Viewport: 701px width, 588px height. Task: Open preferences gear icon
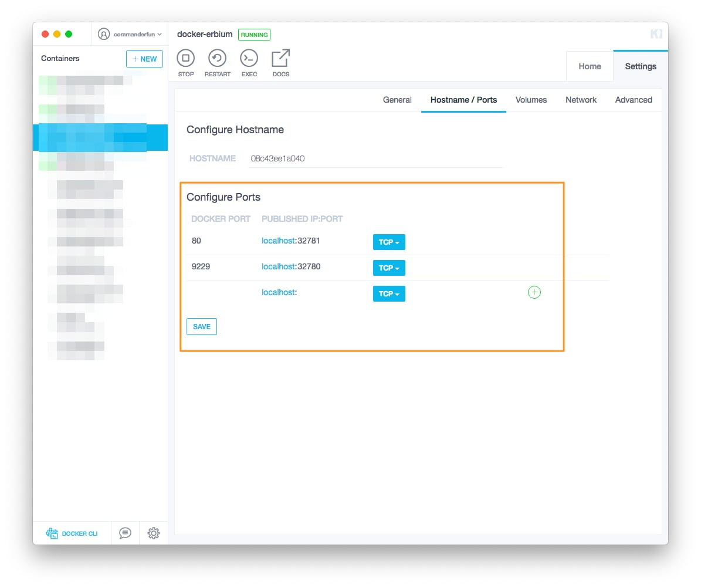pos(154,533)
